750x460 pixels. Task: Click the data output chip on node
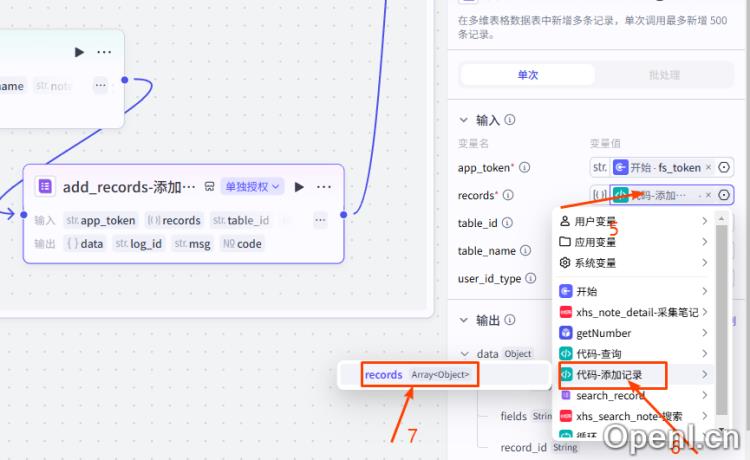(85, 244)
